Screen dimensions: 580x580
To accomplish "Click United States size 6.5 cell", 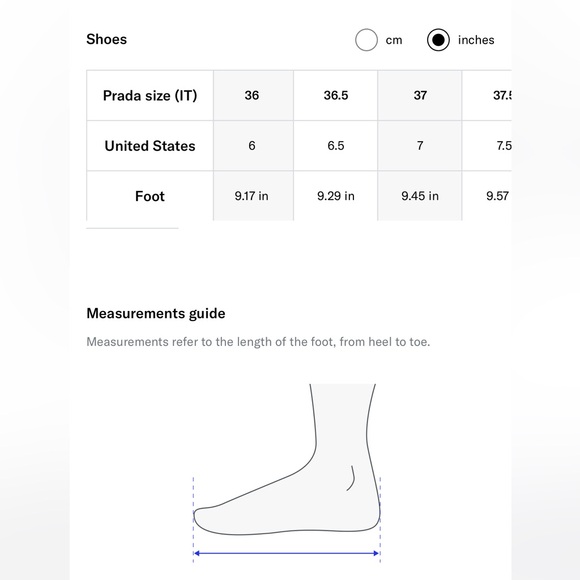I will pos(335,146).
